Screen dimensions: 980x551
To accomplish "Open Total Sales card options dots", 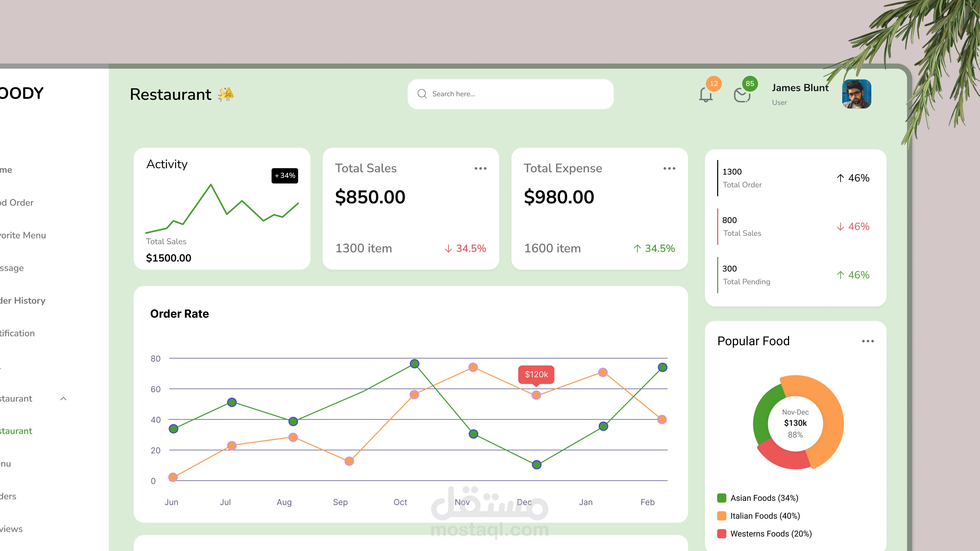I will pos(480,168).
